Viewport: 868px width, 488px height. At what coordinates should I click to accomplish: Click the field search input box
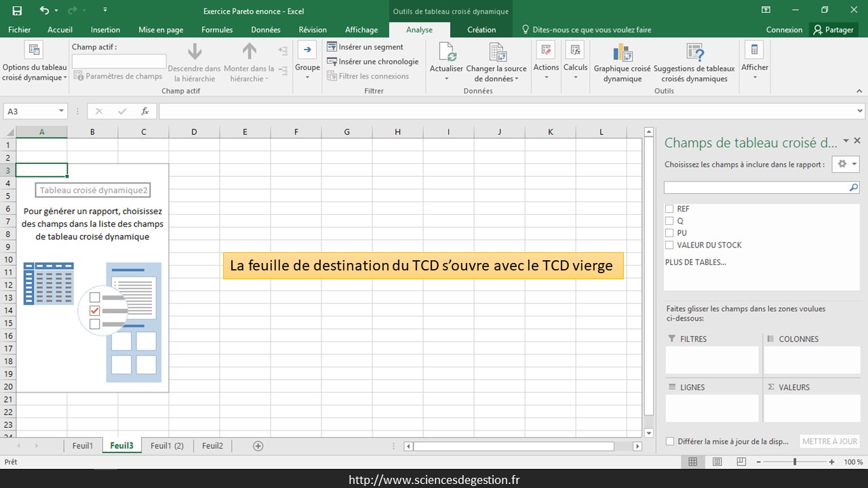[756, 187]
